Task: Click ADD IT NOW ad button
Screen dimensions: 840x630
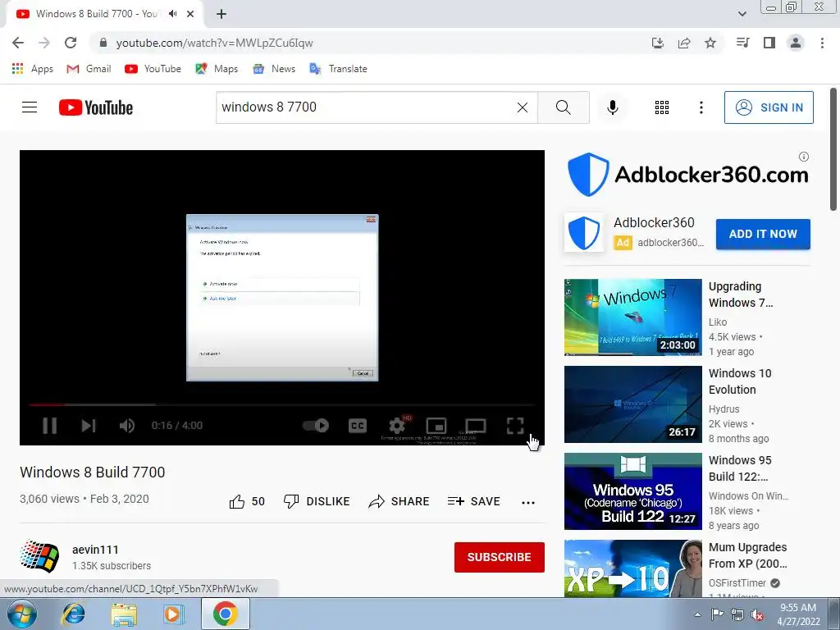Action: [763, 234]
